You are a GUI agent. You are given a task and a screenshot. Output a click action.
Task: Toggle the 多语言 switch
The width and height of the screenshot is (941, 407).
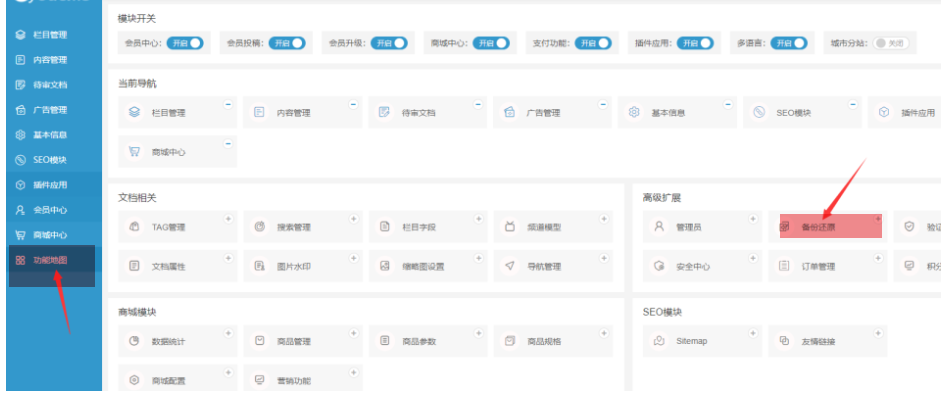click(x=789, y=43)
